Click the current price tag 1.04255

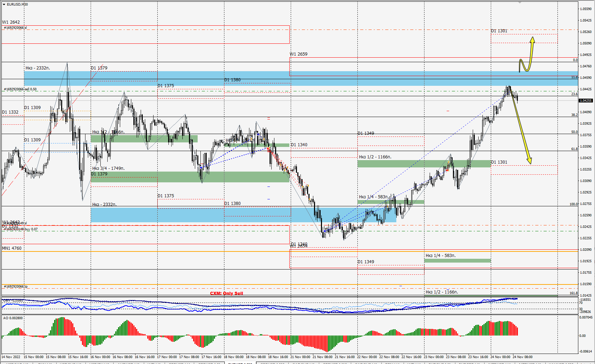[x=586, y=101]
